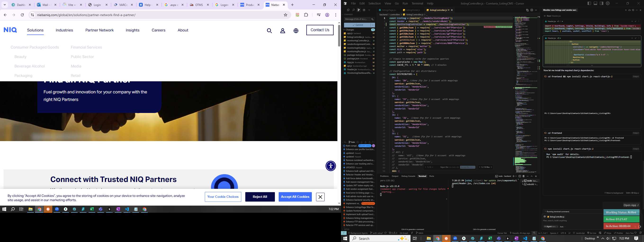The width and height of the screenshot is (644, 242).
Task: Create new terminal with plus icon
Action: point(514,176)
